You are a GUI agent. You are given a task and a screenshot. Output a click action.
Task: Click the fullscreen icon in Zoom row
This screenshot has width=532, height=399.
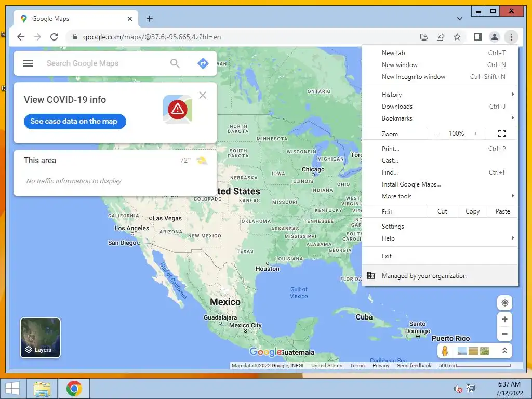502,134
